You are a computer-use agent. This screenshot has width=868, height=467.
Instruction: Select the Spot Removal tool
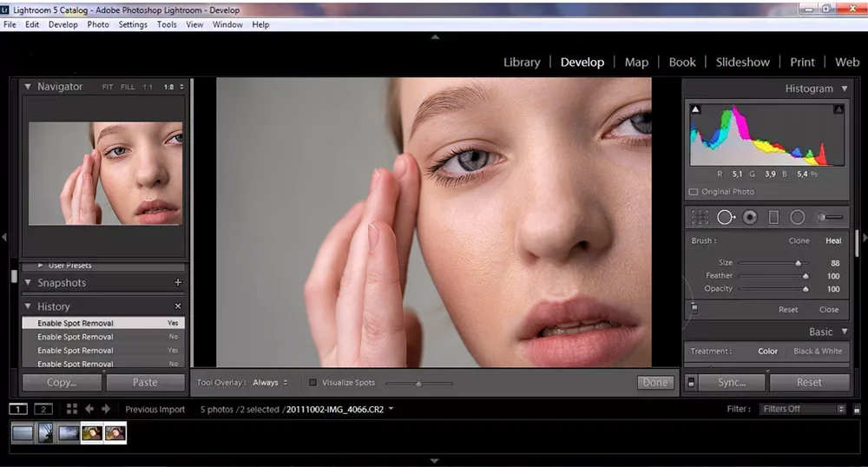coord(726,218)
